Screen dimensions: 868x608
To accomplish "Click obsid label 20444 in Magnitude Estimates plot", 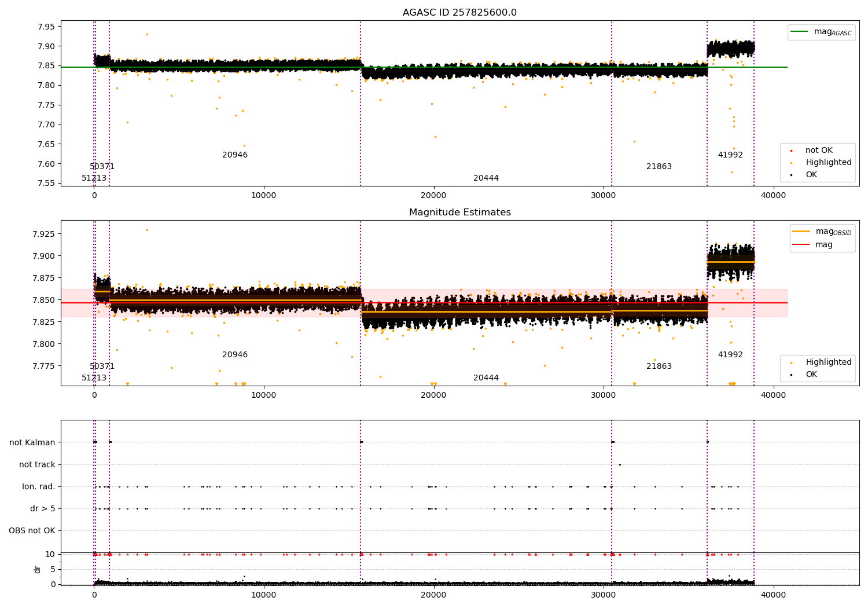I will tap(486, 378).
